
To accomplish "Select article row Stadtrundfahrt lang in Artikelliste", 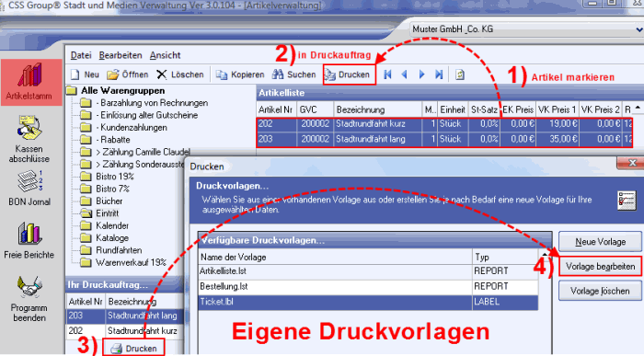I will 444,139.
